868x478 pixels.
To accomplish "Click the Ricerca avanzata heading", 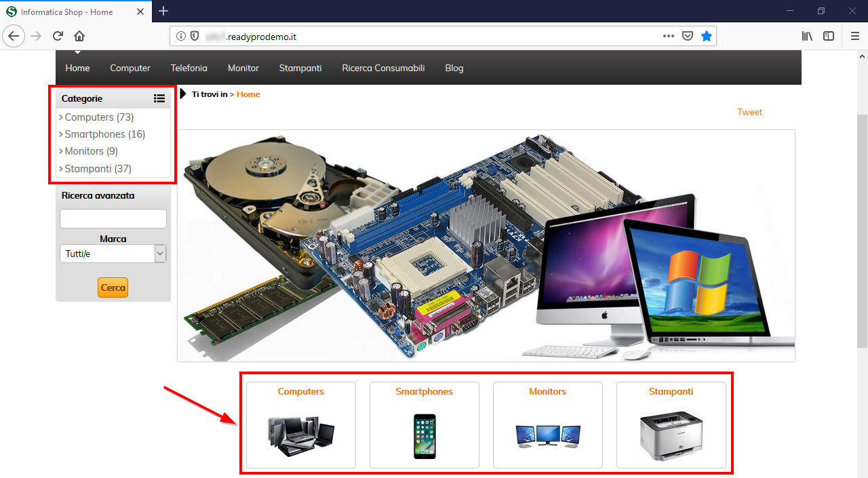I will [98, 196].
